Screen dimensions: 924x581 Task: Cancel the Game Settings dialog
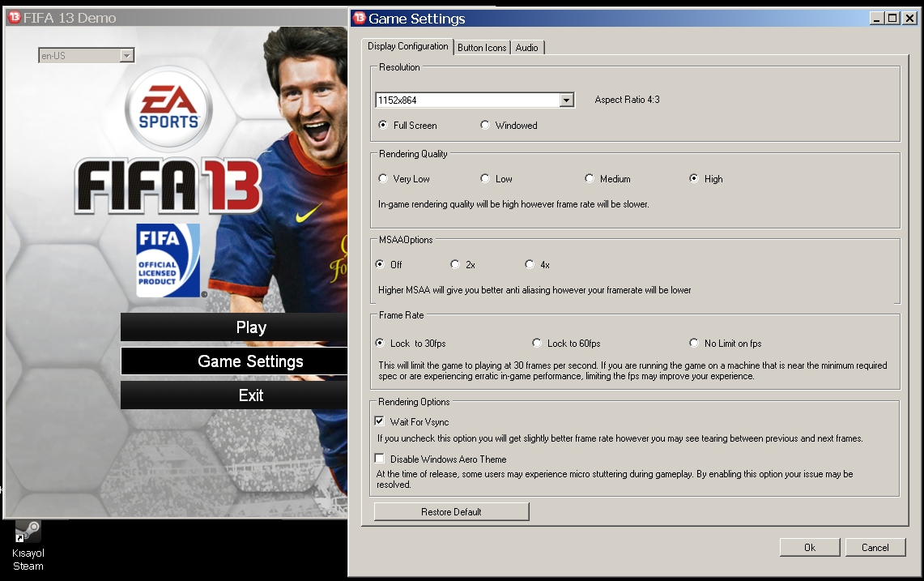coord(875,548)
